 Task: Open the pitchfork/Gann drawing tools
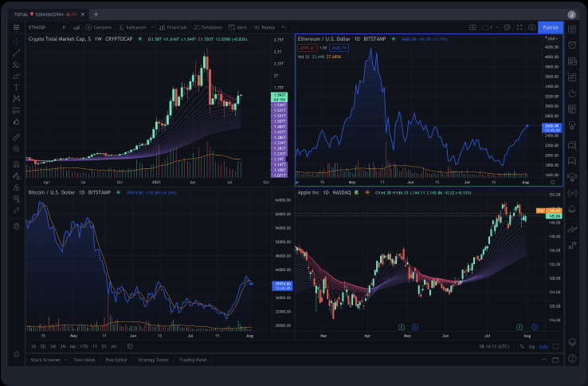coord(16,65)
